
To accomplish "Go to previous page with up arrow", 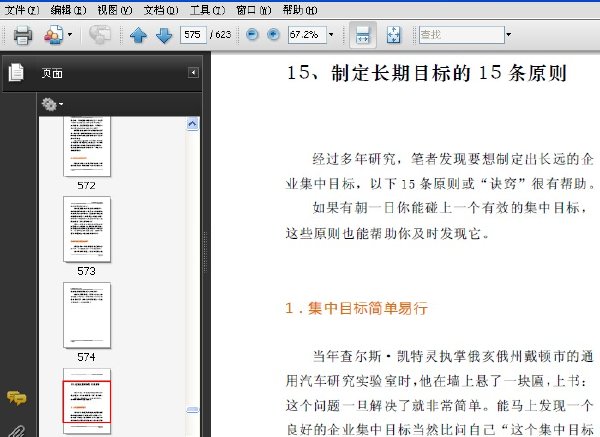I will click(138, 35).
